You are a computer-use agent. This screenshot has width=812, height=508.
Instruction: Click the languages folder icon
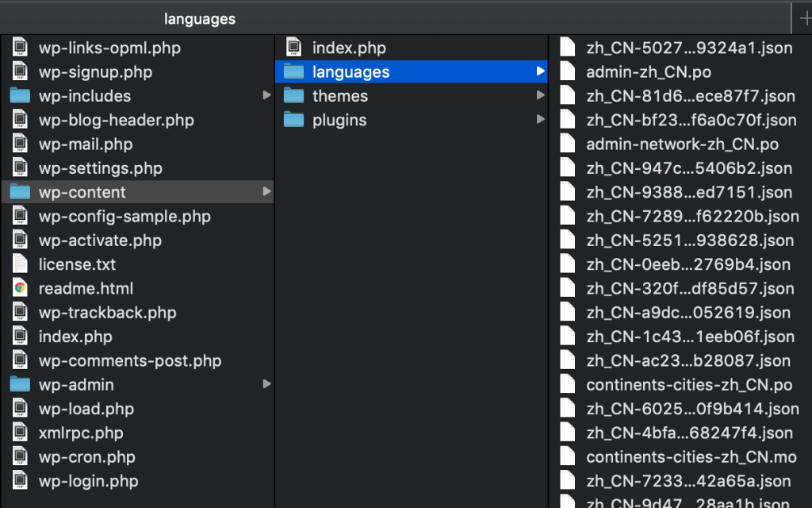(x=293, y=71)
